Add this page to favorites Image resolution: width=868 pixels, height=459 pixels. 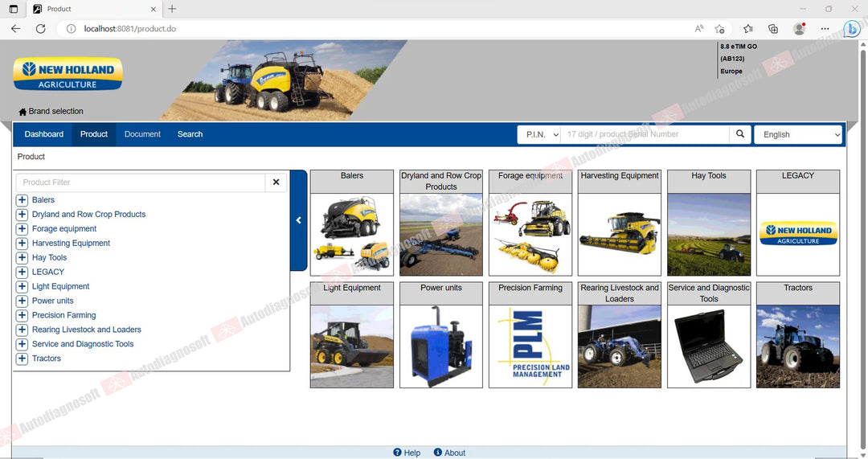[719, 29]
